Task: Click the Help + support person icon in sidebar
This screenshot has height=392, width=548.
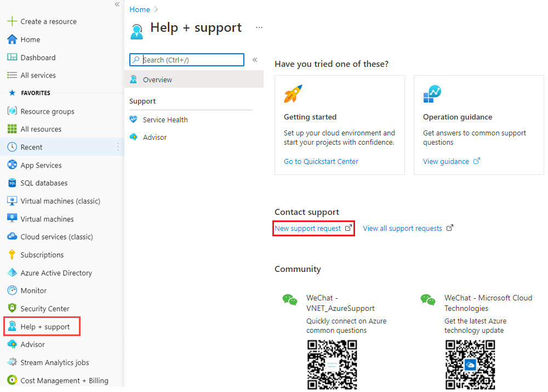Action: 12,326
